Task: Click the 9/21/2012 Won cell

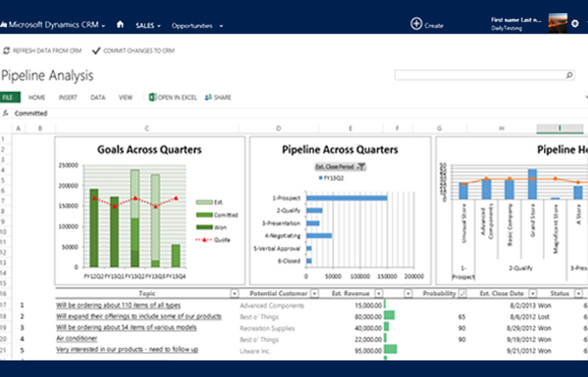Action: [x=529, y=351]
